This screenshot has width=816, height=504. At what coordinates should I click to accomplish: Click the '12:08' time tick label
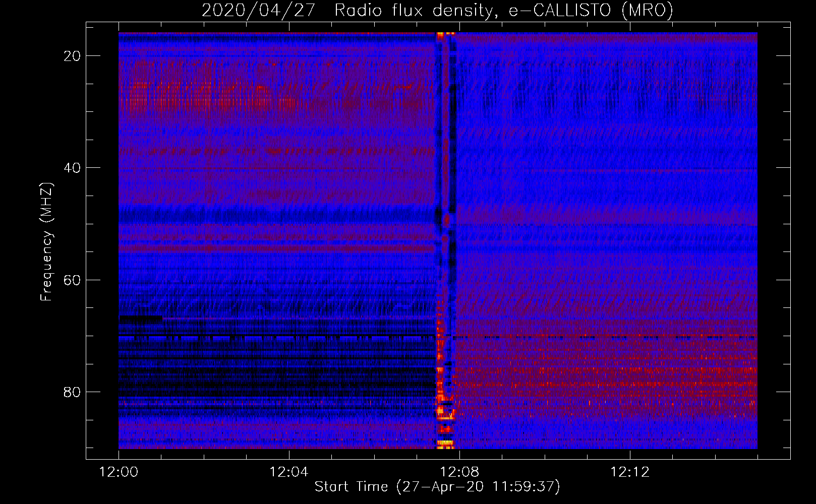pos(459,472)
